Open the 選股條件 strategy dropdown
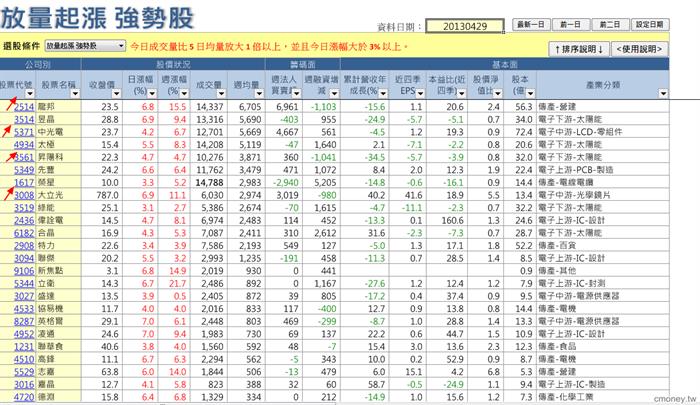 [85, 46]
